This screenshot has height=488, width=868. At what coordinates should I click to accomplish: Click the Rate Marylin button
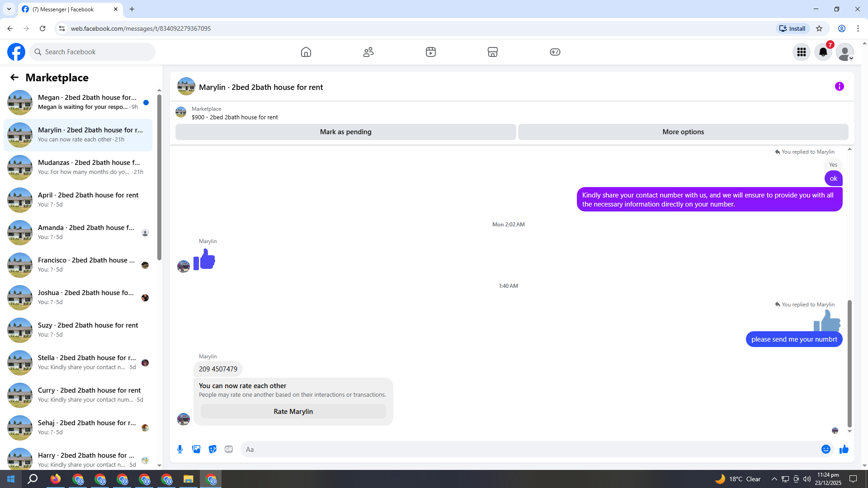[x=293, y=411]
